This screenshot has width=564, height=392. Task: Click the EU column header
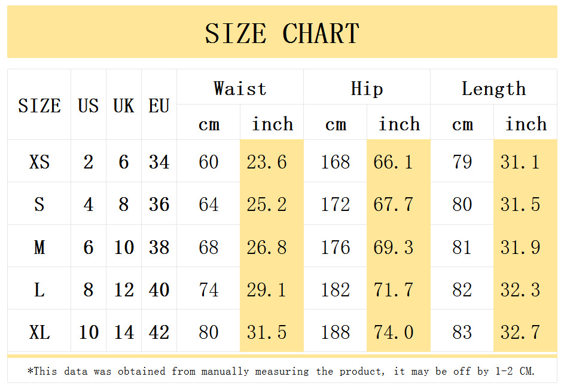[159, 105]
